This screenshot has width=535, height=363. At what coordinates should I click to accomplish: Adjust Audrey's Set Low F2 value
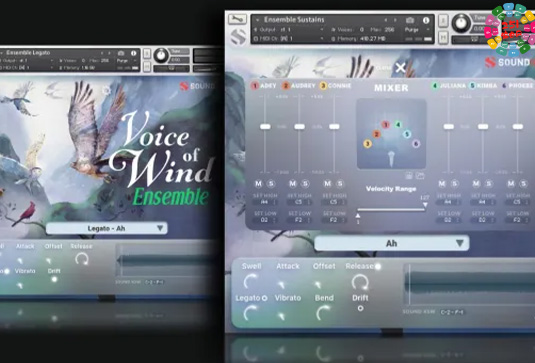click(299, 220)
